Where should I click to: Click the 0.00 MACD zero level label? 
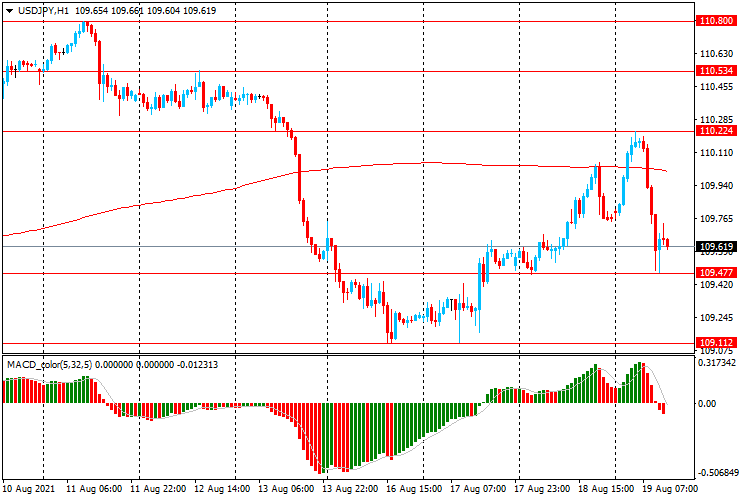(x=706, y=404)
